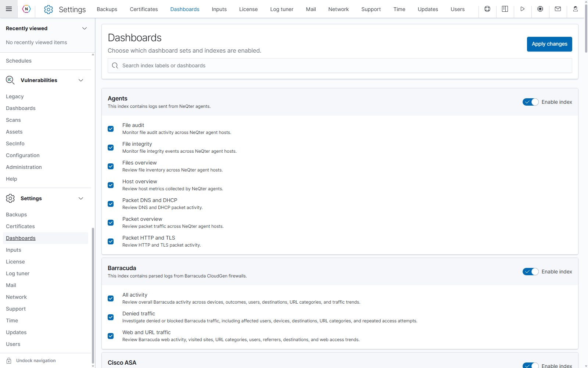Viewport: 588px width, 368px height.
Task: Switch to the Backups tab
Action: (x=107, y=9)
